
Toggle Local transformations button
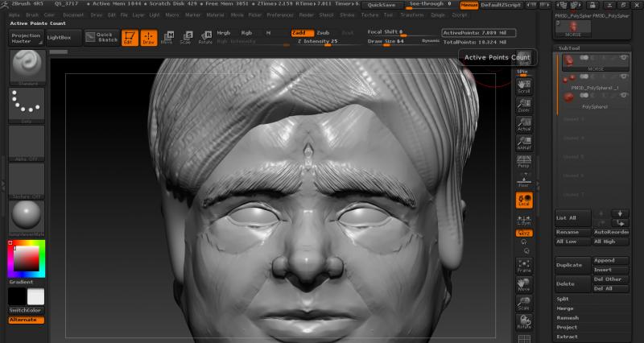525,200
